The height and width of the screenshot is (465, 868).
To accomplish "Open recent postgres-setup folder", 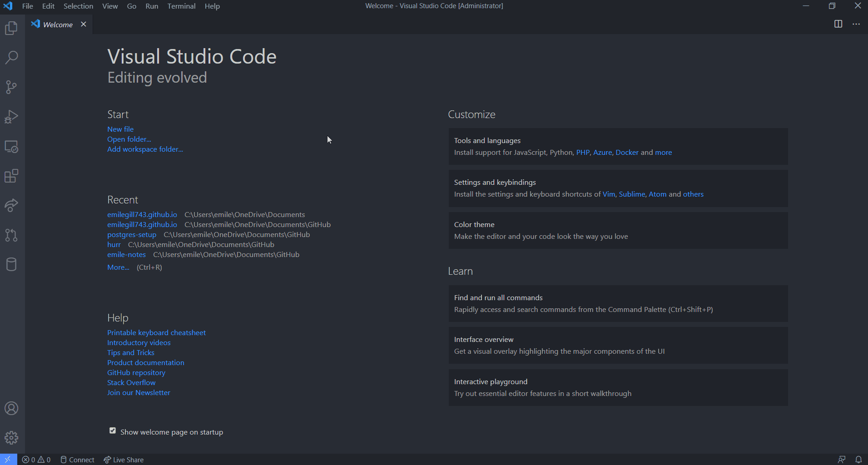I will (x=132, y=235).
